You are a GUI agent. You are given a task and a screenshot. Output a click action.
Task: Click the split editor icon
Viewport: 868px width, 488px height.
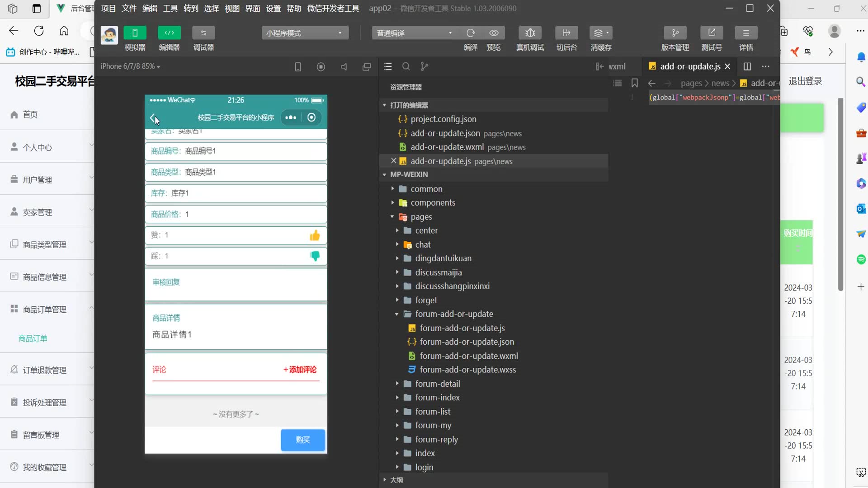747,66
